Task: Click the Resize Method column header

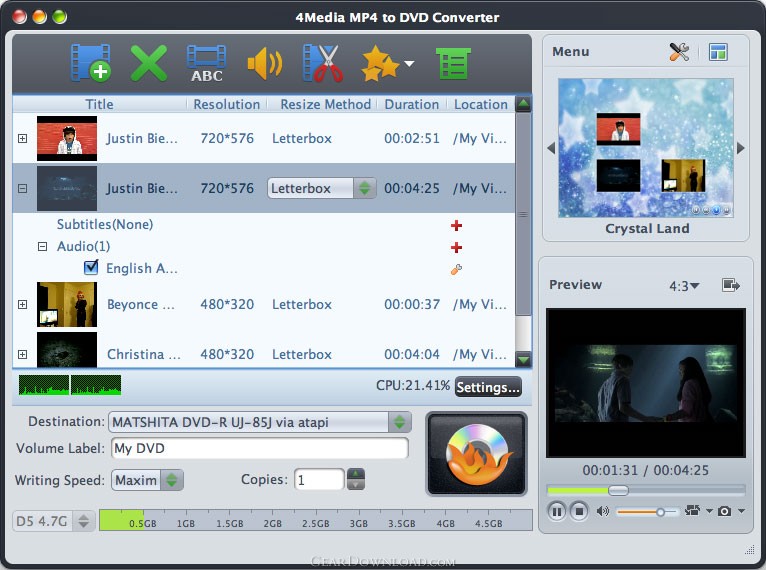Action: 325,104
